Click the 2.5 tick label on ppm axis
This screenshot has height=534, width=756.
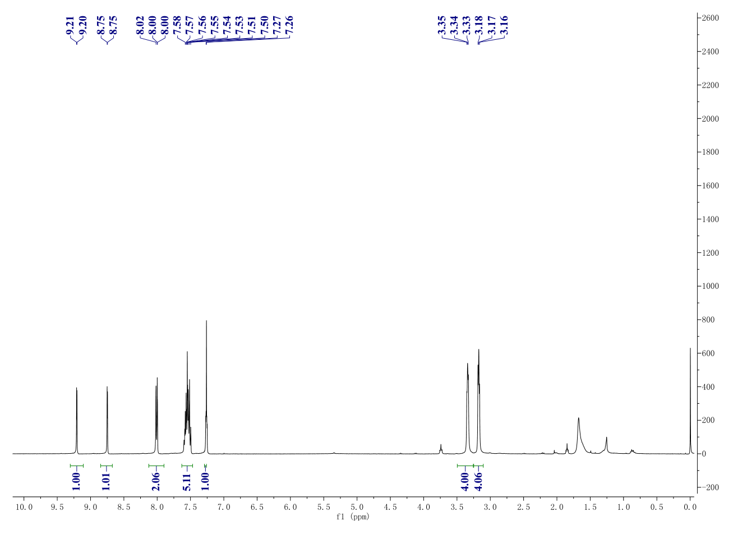coord(524,507)
